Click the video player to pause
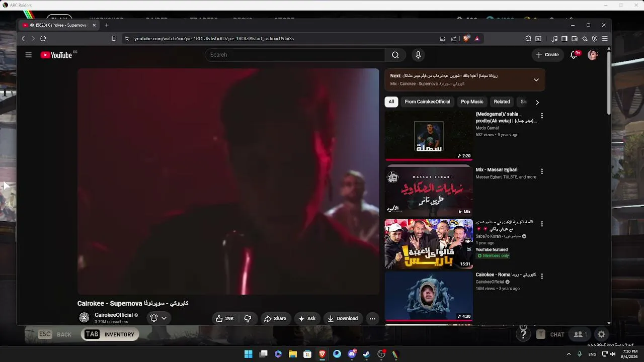Screen dimensions: 644x362 [x=228, y=182]
